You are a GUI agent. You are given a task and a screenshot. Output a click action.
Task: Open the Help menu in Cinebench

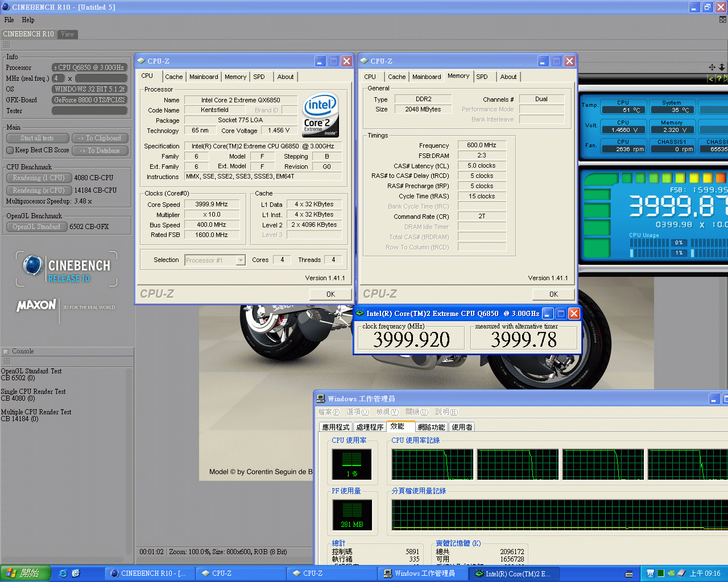click(x=28, y=20)
